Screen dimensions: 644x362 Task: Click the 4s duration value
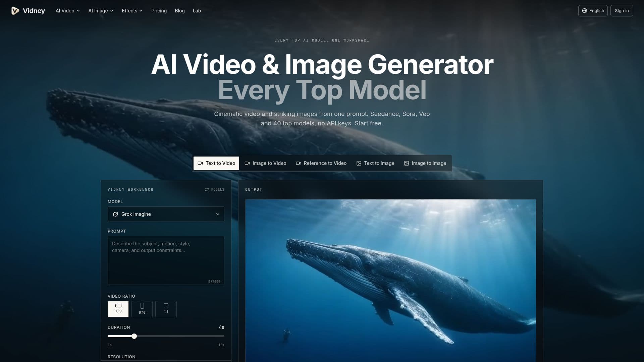click(221, 327)
